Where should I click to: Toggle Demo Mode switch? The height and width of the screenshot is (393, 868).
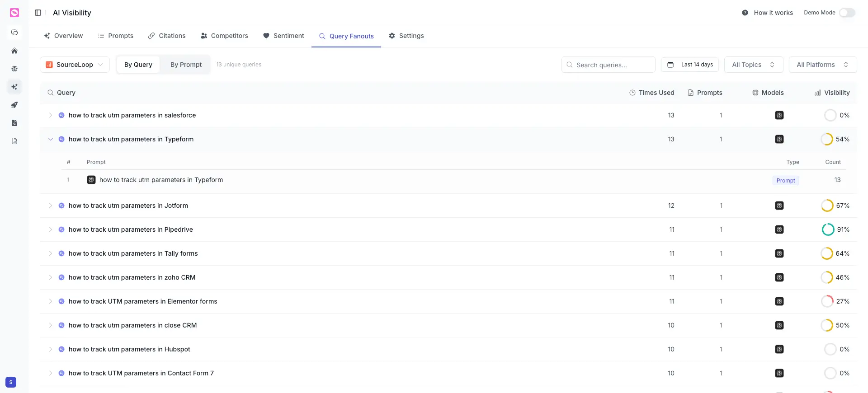pos(847,13)
